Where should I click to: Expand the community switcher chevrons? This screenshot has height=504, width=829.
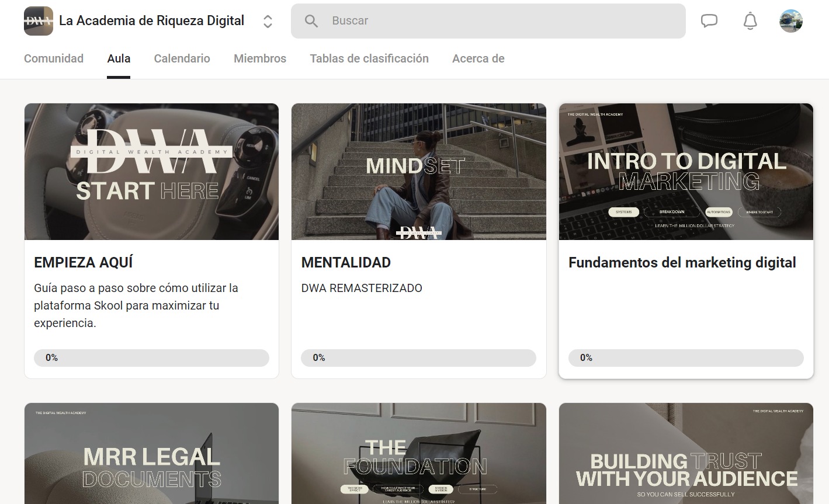point(268,22)
